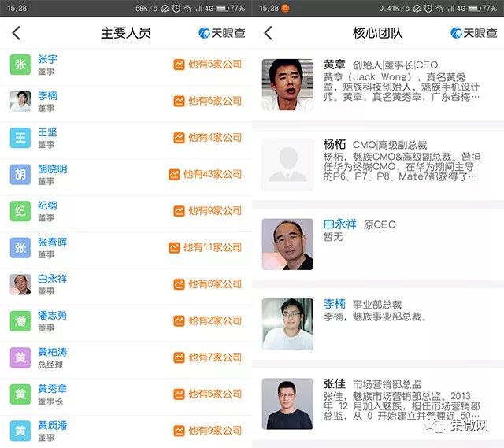Go back from the 核心团队 screen
504x448 pixels.
tap(269, 33)
